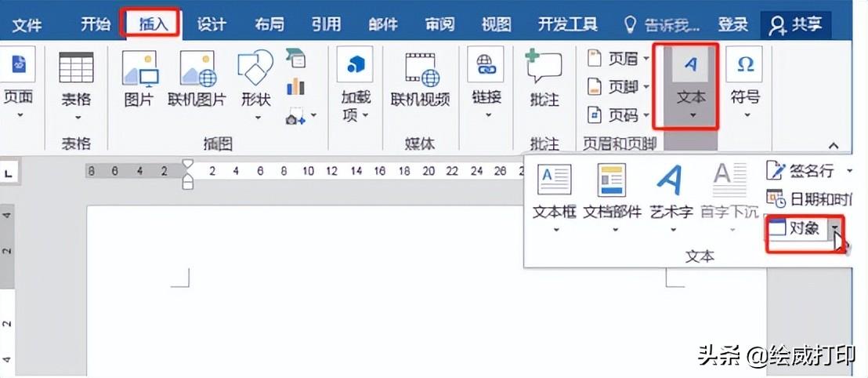The height and width of the screenshot is (378, 868).
Task: Switch to the 引用 tab
Action: pos(326,25)
